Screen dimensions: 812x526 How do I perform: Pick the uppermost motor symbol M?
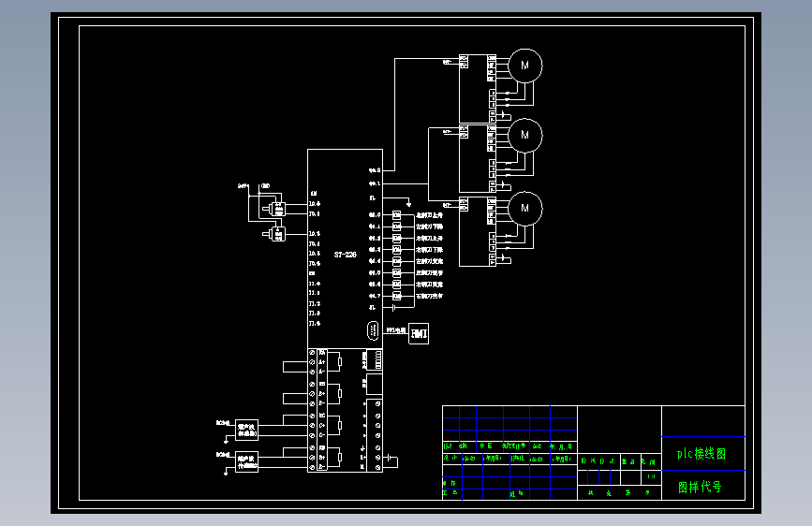coord(525,66)
